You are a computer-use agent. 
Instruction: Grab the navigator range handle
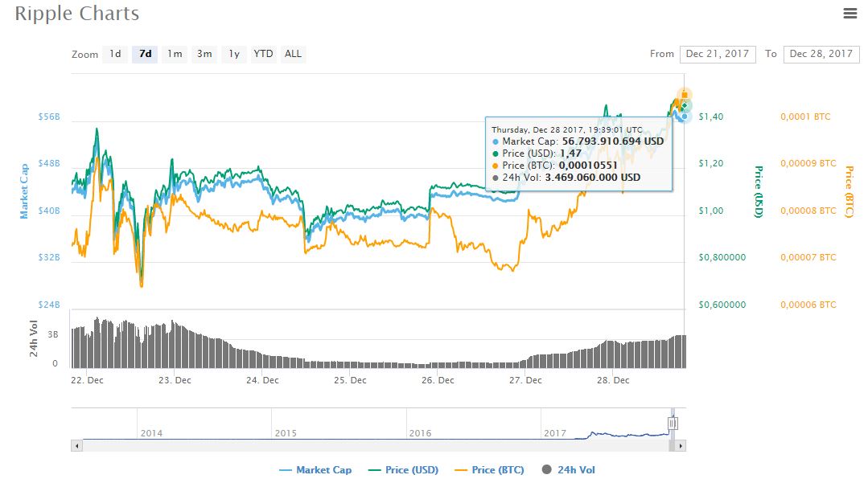(673, 424)
